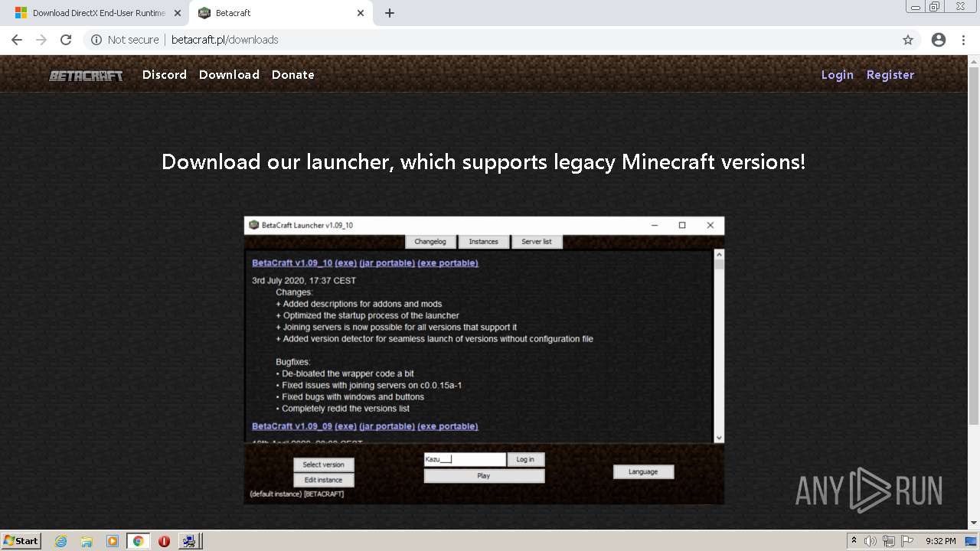Launch Internet Explorer from the taskbar
Image resolution: width=980 pixels, height=551 pixels.
(61, 541)
